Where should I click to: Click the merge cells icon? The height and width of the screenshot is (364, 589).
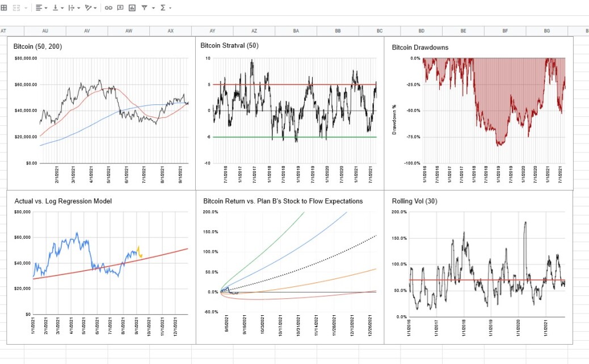pos(16,7)
